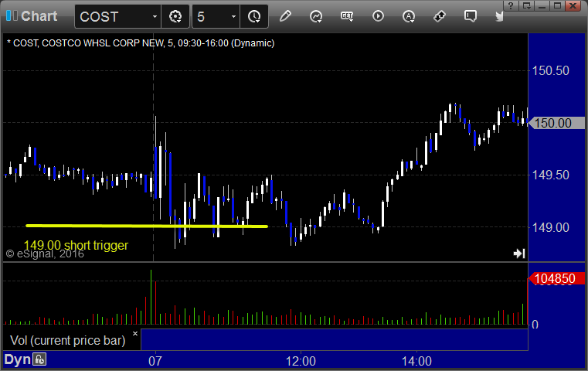Click the 14:00 time axis label
The width and height of the screenshot is (588, 371).
click(416, 361)
